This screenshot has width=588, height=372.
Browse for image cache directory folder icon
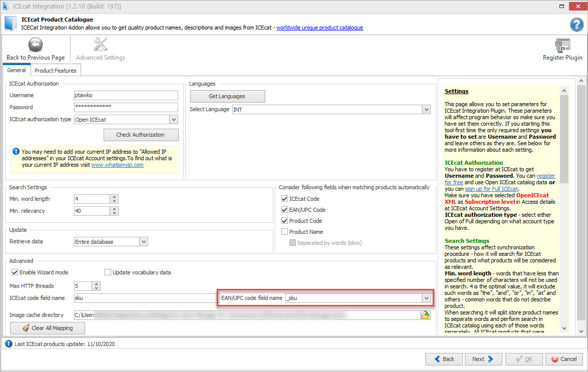tap(425, 315)
